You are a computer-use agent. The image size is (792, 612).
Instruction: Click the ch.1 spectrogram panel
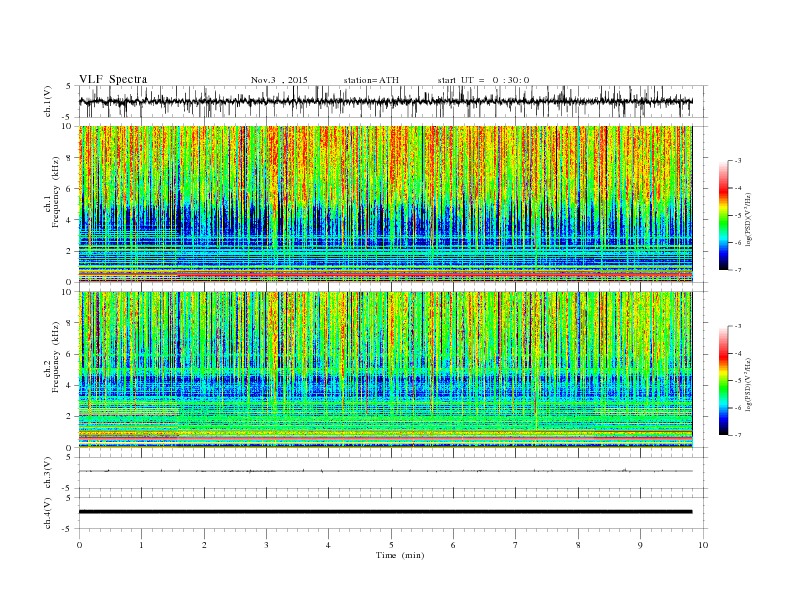point(385,204)
